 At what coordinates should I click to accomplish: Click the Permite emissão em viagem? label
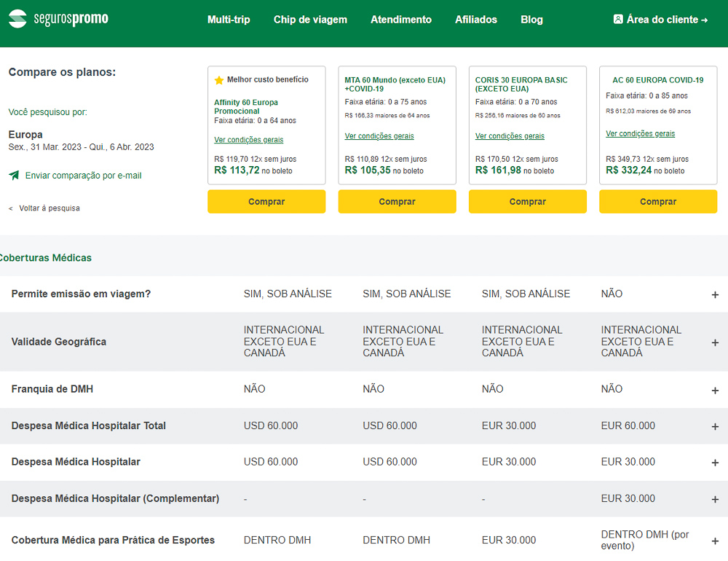[x=81, y=294]
